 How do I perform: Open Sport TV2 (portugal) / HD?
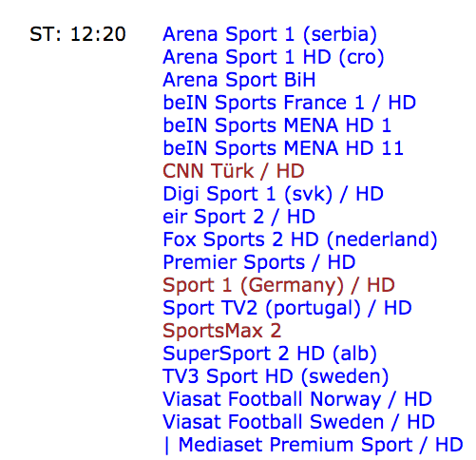(287, 308)
